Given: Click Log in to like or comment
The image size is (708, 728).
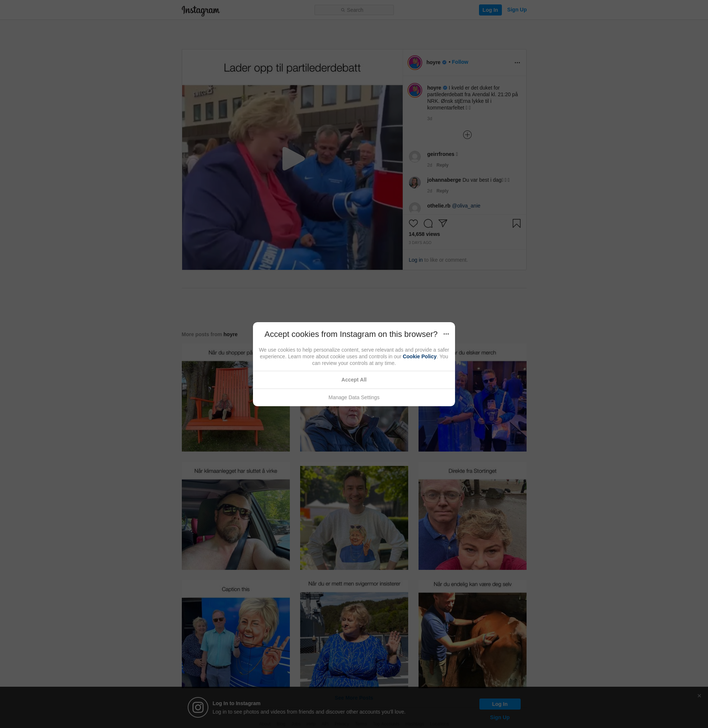Looking at the screenshot, I should [415, 260].
